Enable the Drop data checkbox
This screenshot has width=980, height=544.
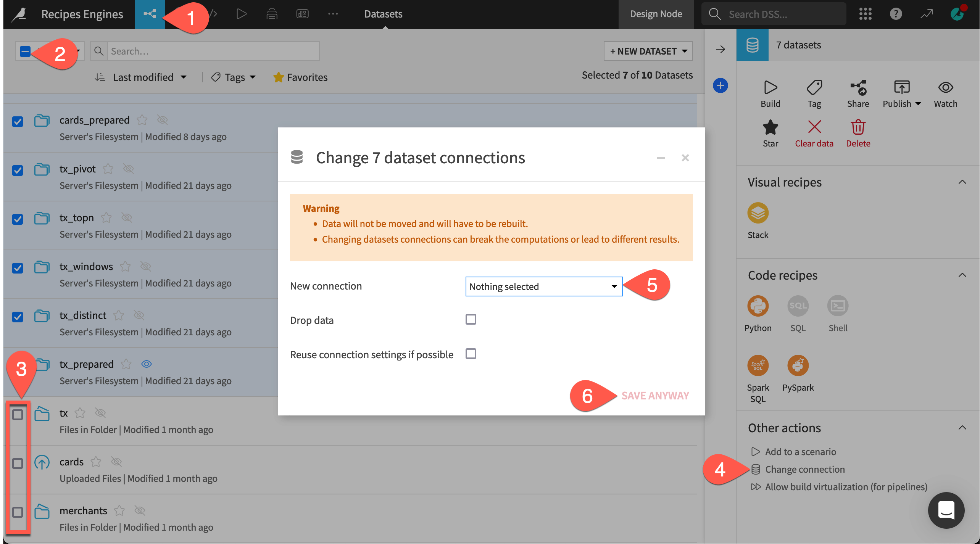pyautogui.click(x=471, y=319)
